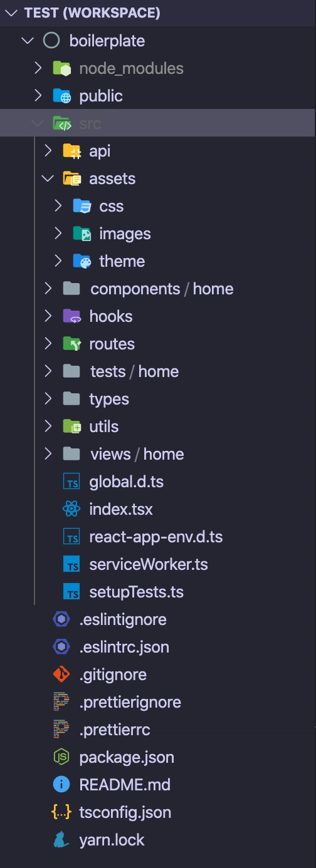The image size is (316, 868).
Task: Click the React icon beside index.tsx
Action: point(72,509)
